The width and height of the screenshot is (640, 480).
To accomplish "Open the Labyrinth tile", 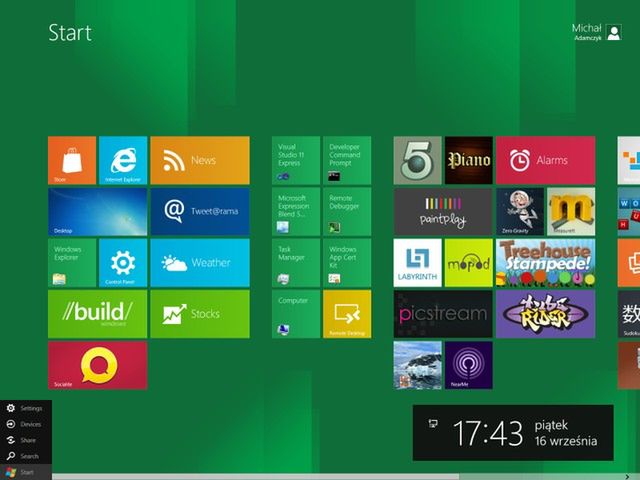I will [x=418, y=263].
